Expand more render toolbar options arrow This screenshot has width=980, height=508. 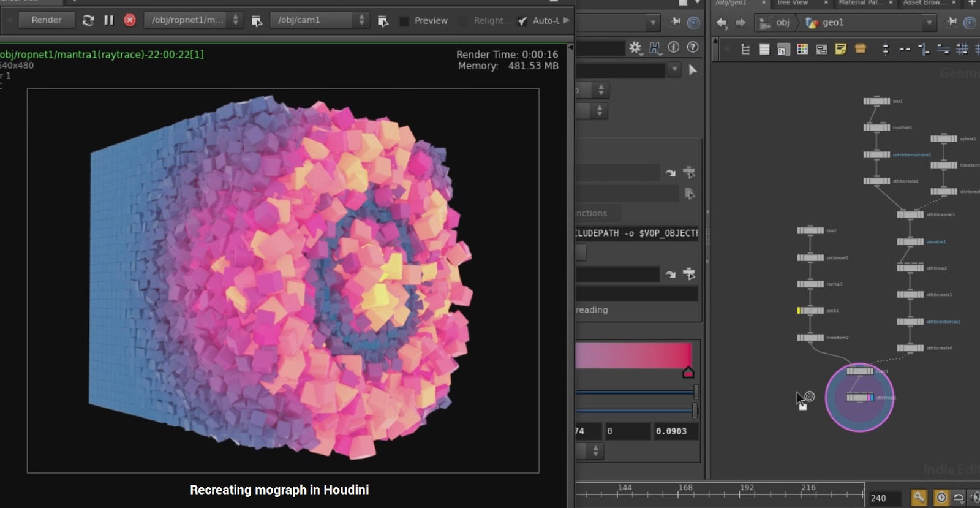(567, 20)
